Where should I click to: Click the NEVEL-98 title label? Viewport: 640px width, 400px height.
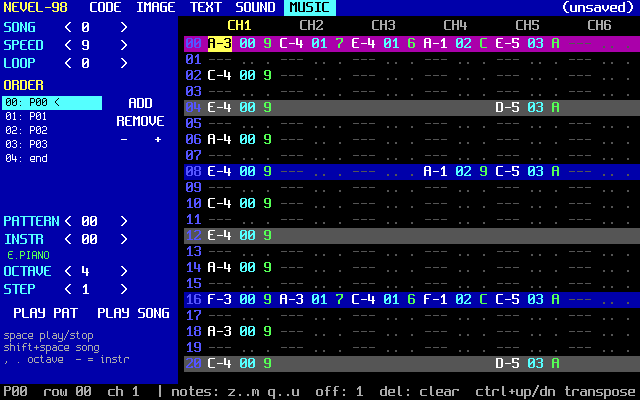tap(36, 7)
